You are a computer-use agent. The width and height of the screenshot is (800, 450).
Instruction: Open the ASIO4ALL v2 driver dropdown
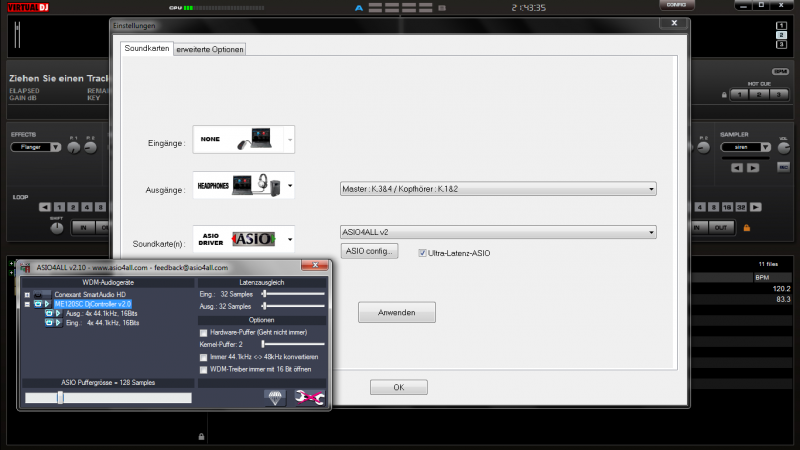(497, 232)
